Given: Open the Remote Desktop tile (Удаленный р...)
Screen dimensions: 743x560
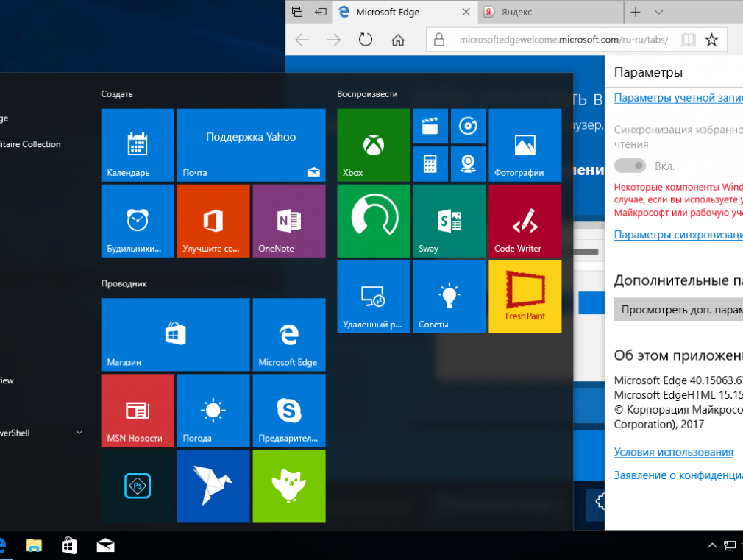Looking at the screenshot, I should [374, 297].
